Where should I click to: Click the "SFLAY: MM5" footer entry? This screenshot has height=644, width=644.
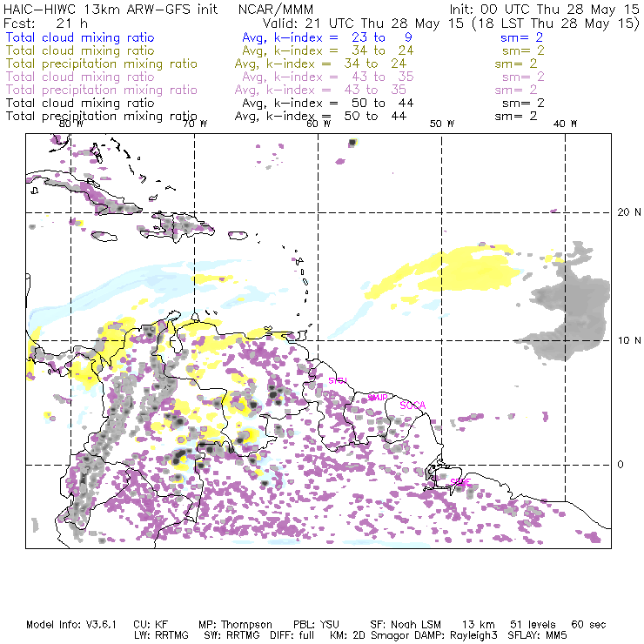point(537,635)
